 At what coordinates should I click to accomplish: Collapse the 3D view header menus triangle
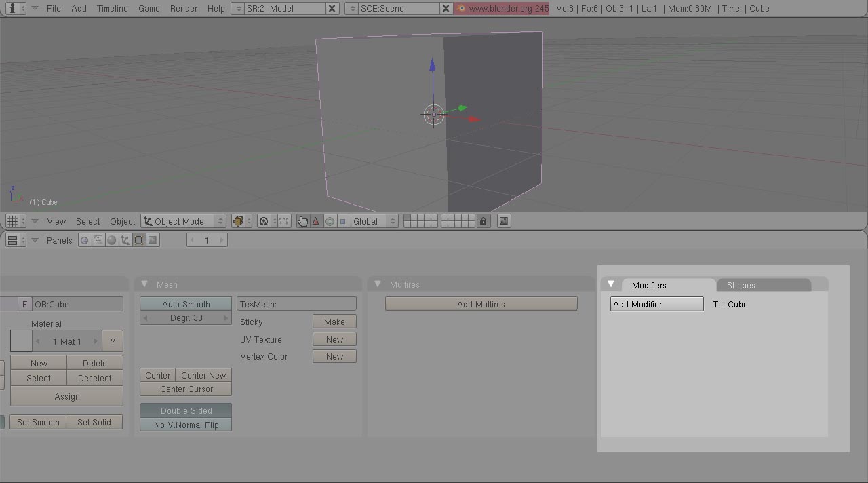[x=35, y=221]
